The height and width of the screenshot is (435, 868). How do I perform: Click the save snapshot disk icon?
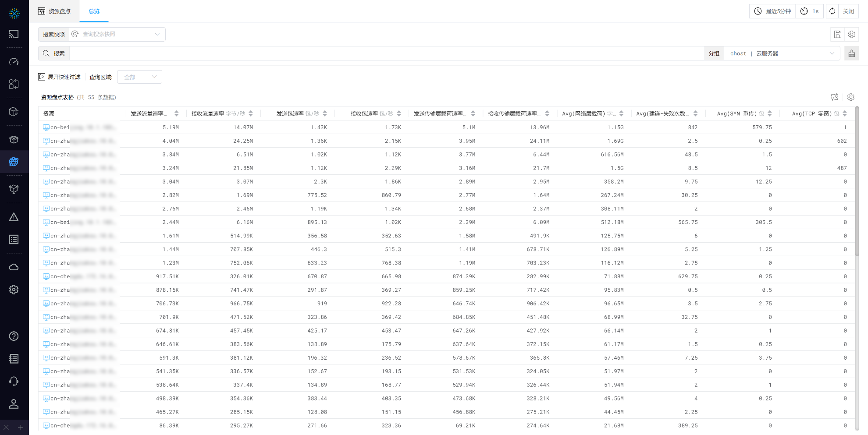(837, 34)
